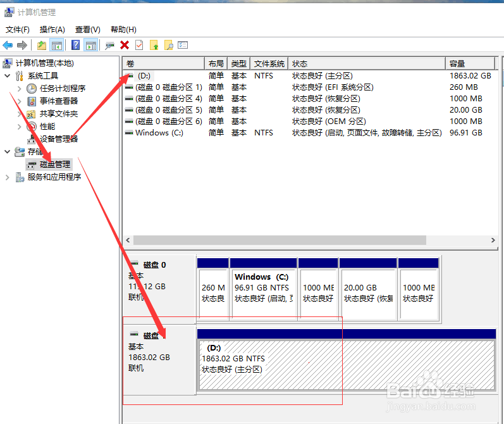Select the 磁盘 0 磁盘分区 4 row

click(x=310, y=99)
